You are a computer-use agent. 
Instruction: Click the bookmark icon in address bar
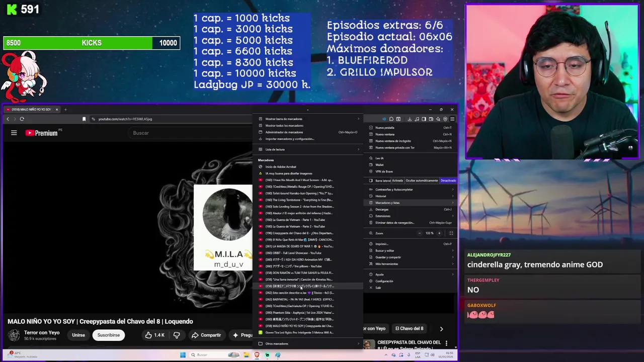click(x=84, y=119)
